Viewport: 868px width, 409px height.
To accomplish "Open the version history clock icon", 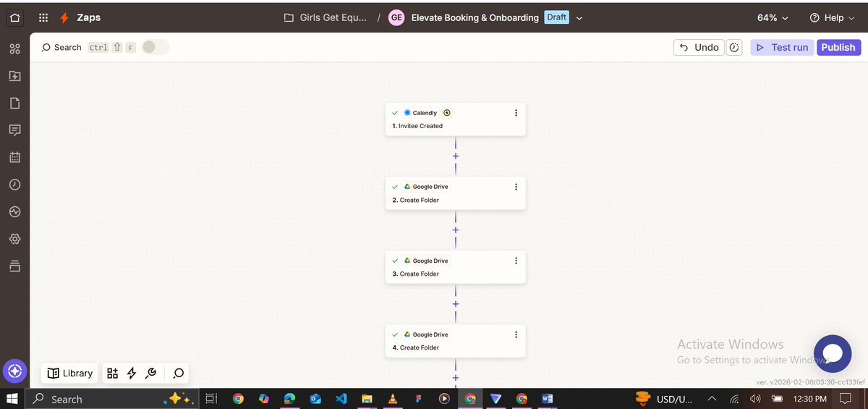I will 734,47.
